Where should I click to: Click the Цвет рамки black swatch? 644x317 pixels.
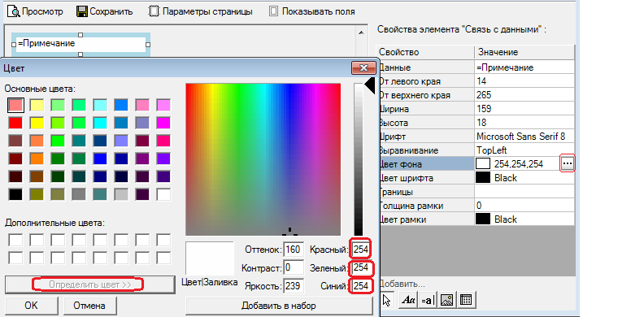(x=483, y=219)
